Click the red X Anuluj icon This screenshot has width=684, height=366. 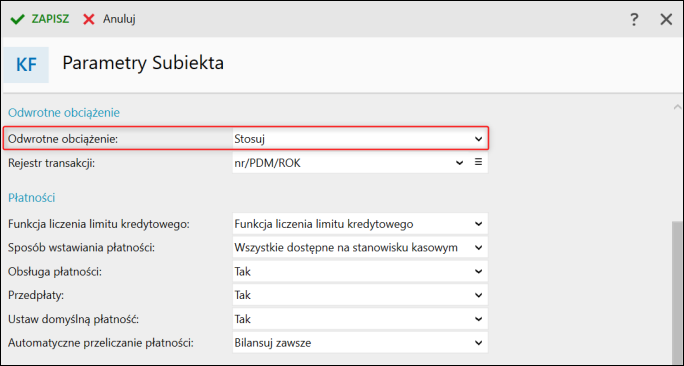pyautogui.click(x=89, y=19)
